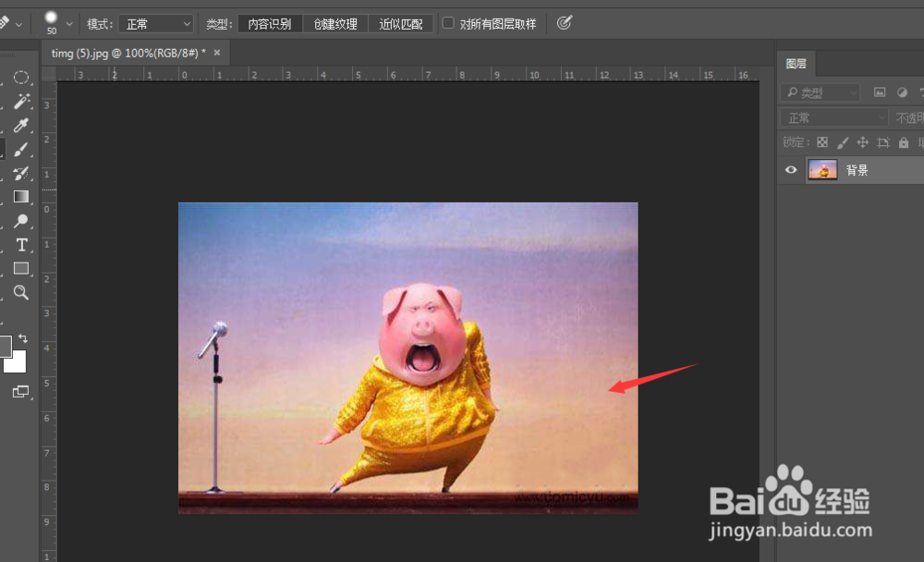
Task: Close the timg (5).jpg document tab
Action: 217,53
